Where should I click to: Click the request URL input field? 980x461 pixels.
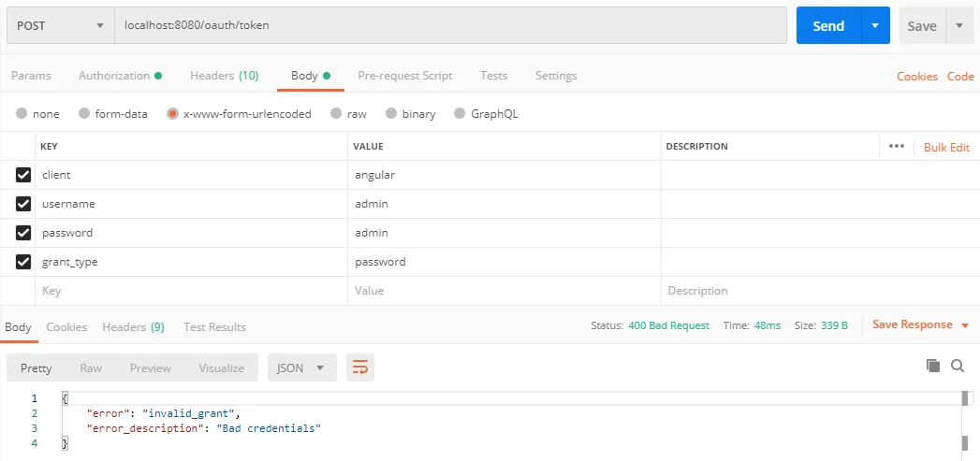(449, 26)
